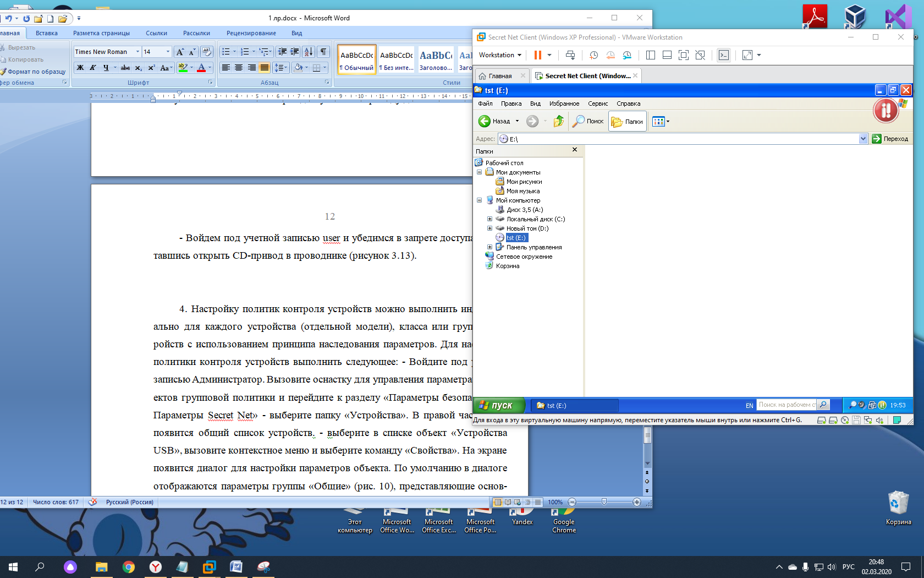Image resolution: width=924 pixels, height=578 pixels.
Task: Toggle subscript formatting in Word
Action: pyautogui.click(x=139, y=68)
